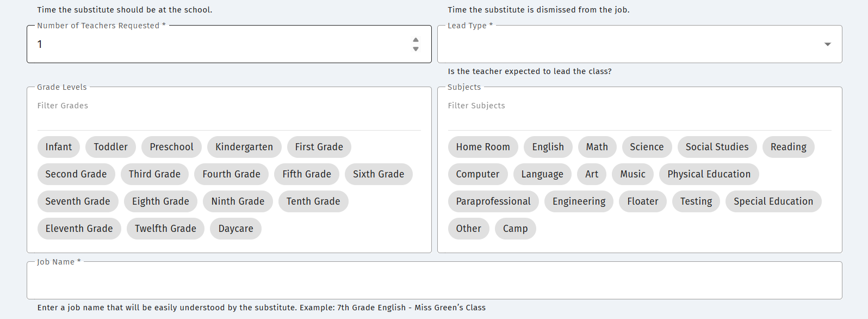Select the Daycare chip

tap(235, 229)
